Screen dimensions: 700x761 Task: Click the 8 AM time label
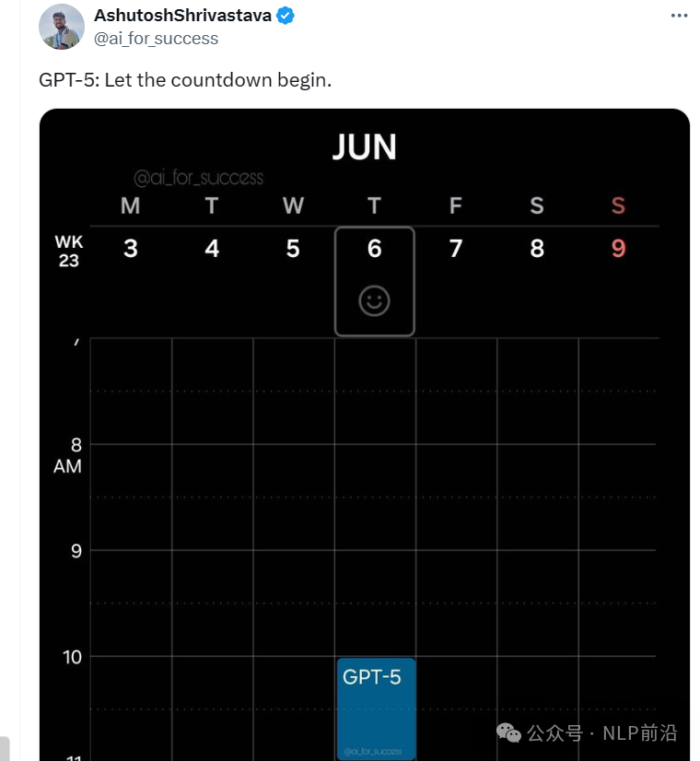pos(68,455)
